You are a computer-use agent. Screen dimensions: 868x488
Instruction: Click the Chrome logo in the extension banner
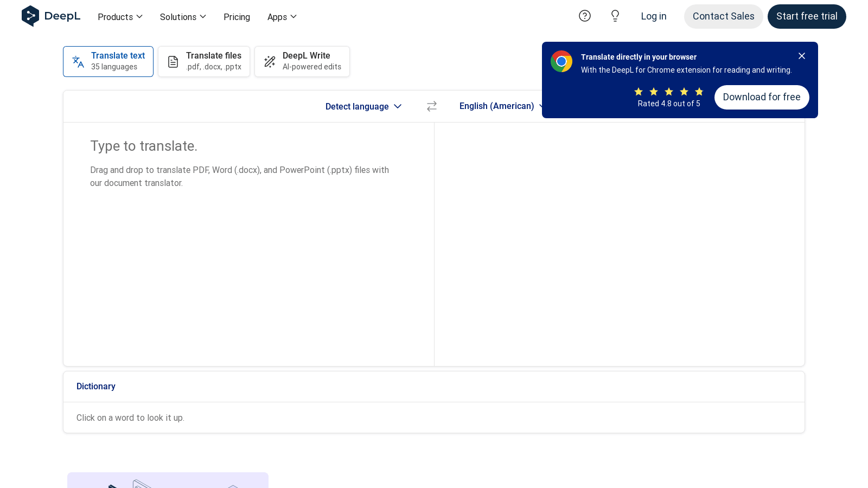(561, 61)
